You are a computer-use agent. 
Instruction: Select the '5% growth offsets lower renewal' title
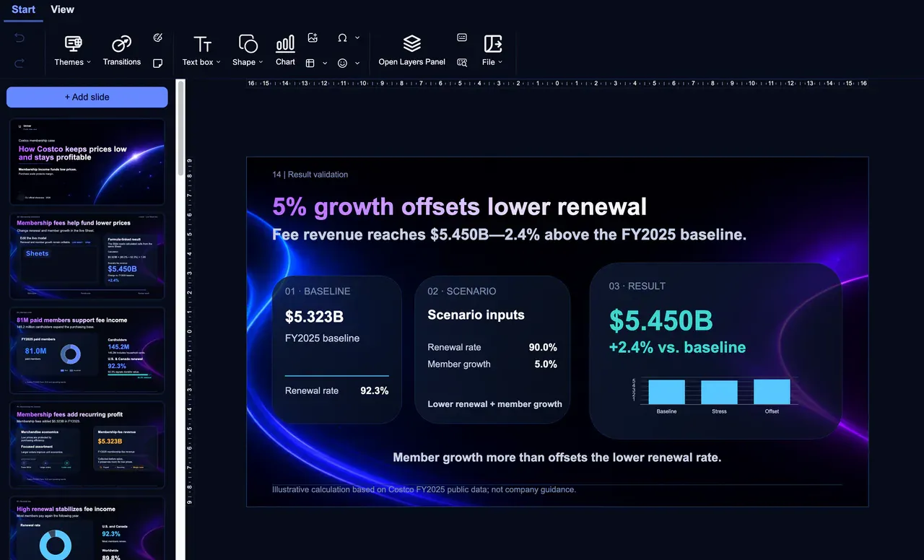(x=459, y=207)
